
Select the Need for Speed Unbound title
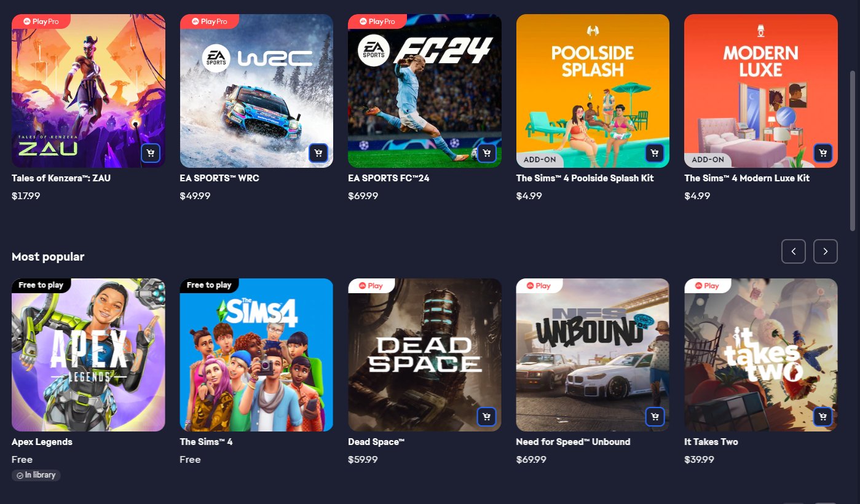pyautogui.click(x=574, y=442)
